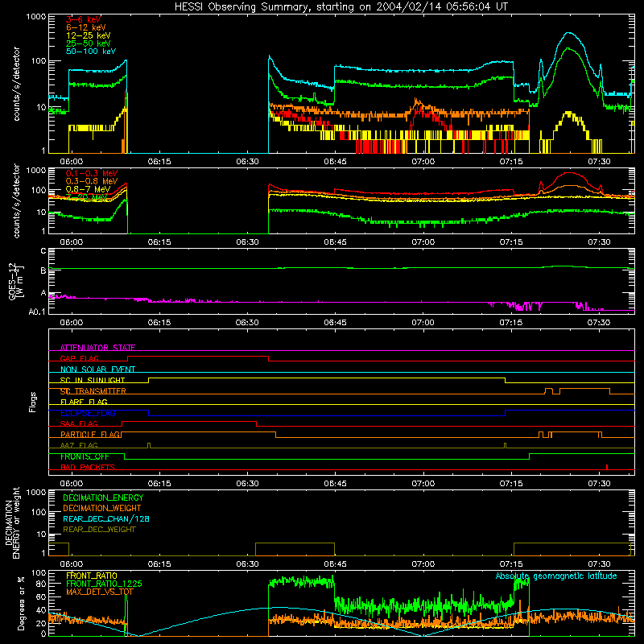Click the Degrees or % axis title
Viewport: 644px width, 644px height.
click(21, 603)
